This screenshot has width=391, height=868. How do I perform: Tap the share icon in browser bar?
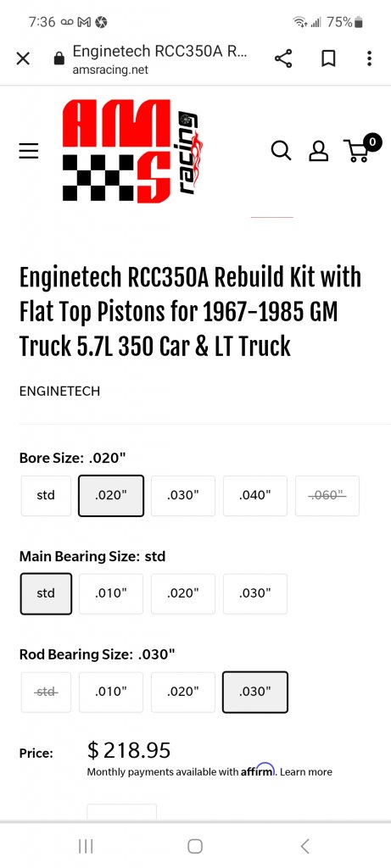(283, 58)
